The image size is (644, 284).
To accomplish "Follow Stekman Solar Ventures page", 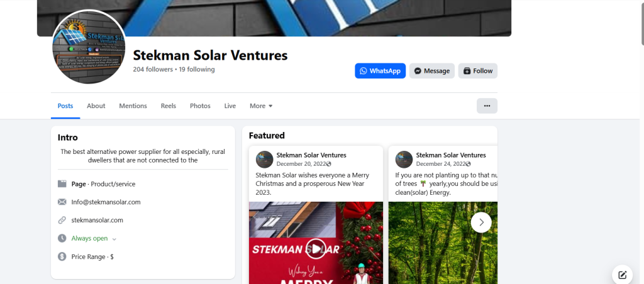I will point(477,71).
